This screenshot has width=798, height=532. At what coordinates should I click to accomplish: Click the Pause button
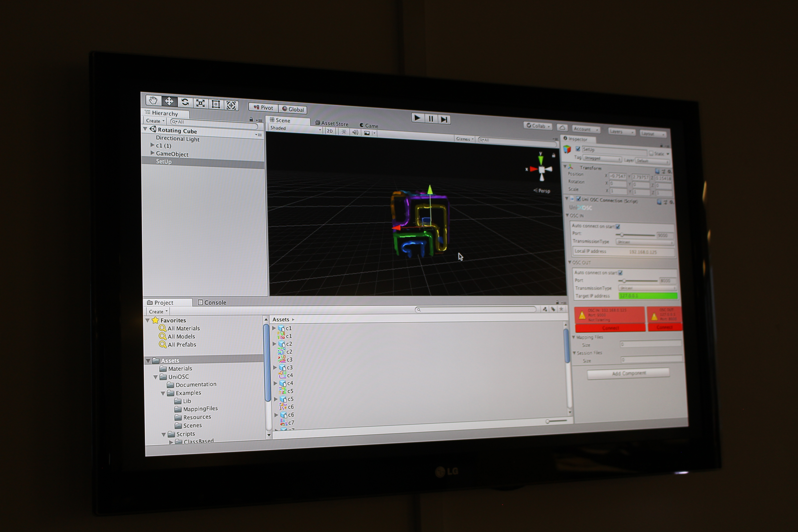click(x=431, y=119)
